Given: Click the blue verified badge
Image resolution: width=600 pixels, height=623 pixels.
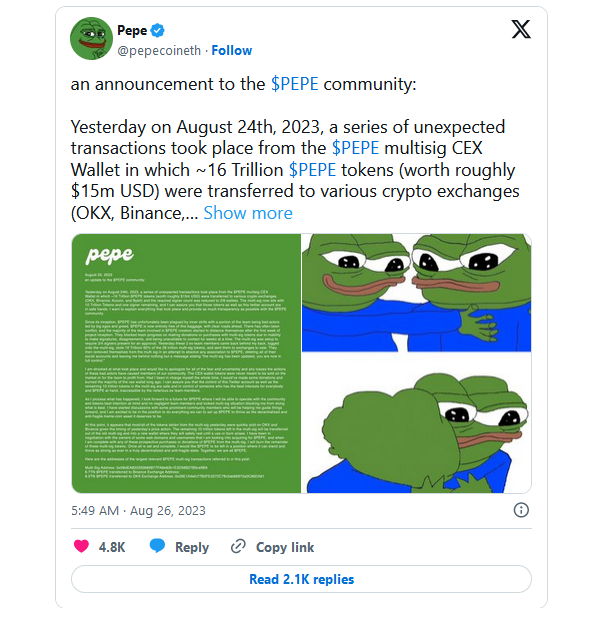Looking at the screenshot, I should click(160, 31).
